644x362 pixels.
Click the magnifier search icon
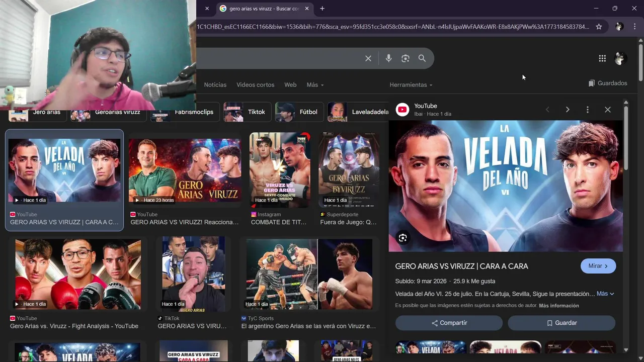tap(422, 58)
